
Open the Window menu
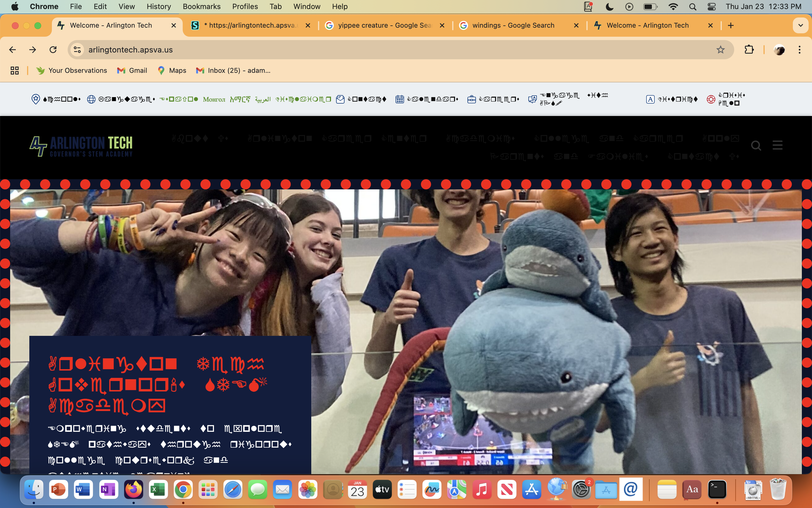click(307, 7)
